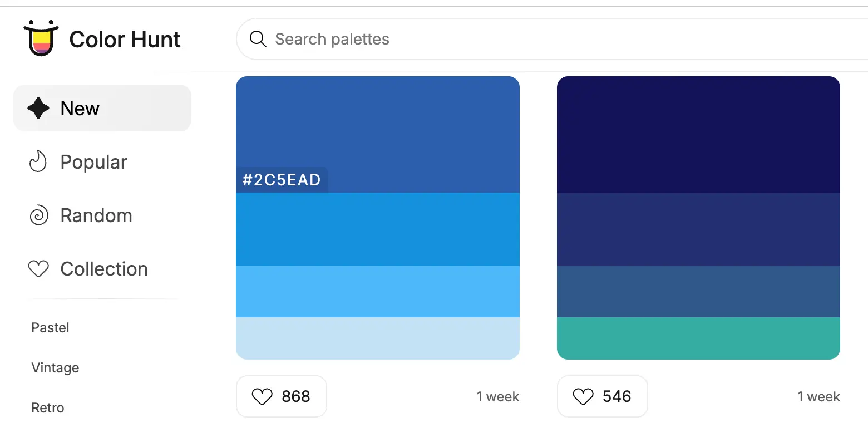
Task: Click the Collection heart icon
Action: pyautogui.click(x=38, y=269)
